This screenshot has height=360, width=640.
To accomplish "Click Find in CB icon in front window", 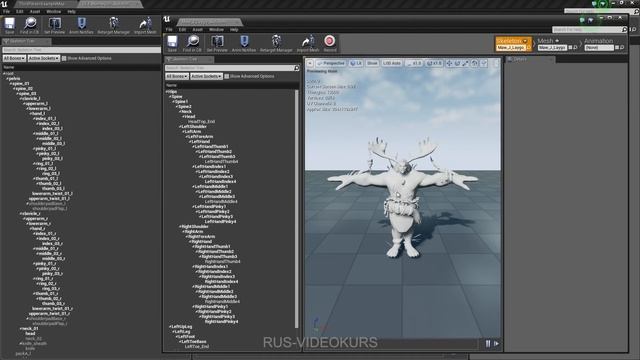I will (192, 43).
